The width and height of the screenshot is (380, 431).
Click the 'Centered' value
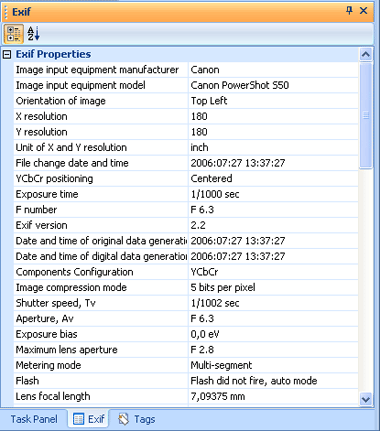(x=211, y=179)
